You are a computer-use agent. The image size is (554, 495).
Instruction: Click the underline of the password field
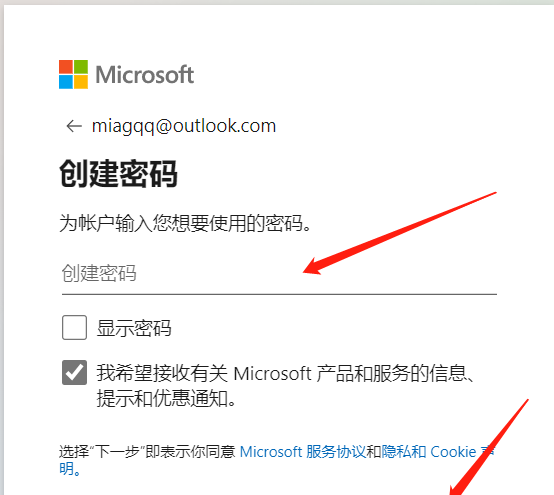click(x=279, y=294)
